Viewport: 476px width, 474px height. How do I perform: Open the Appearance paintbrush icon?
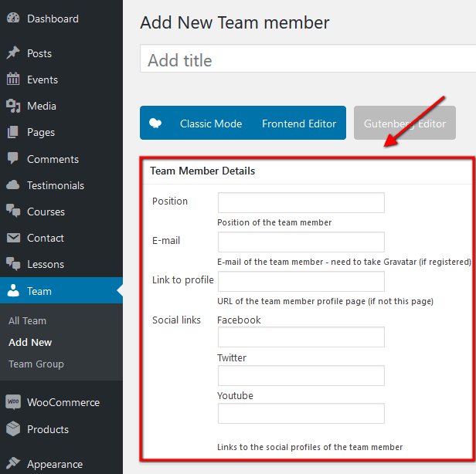click(13, 463)
